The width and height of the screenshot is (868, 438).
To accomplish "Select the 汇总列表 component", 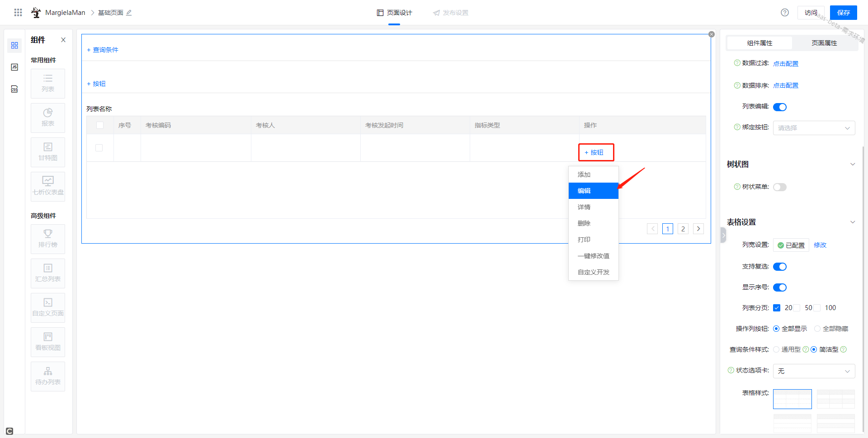I will pos(48,273).
